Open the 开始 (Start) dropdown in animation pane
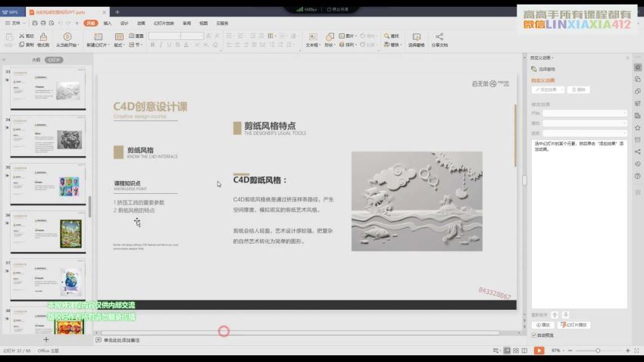The width and height of the screenshot is (644, 362). click(585, 113)
